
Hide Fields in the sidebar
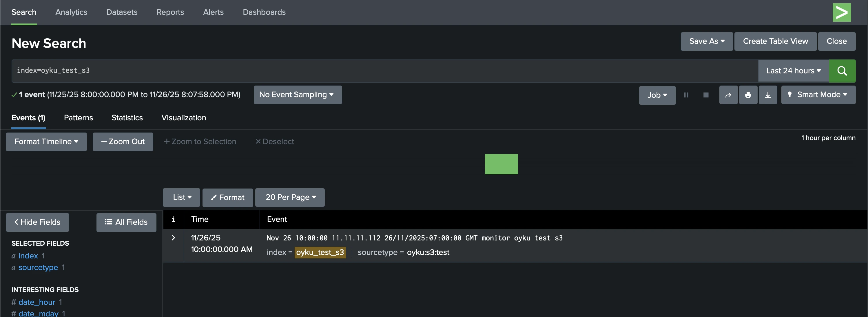[37, 222]
